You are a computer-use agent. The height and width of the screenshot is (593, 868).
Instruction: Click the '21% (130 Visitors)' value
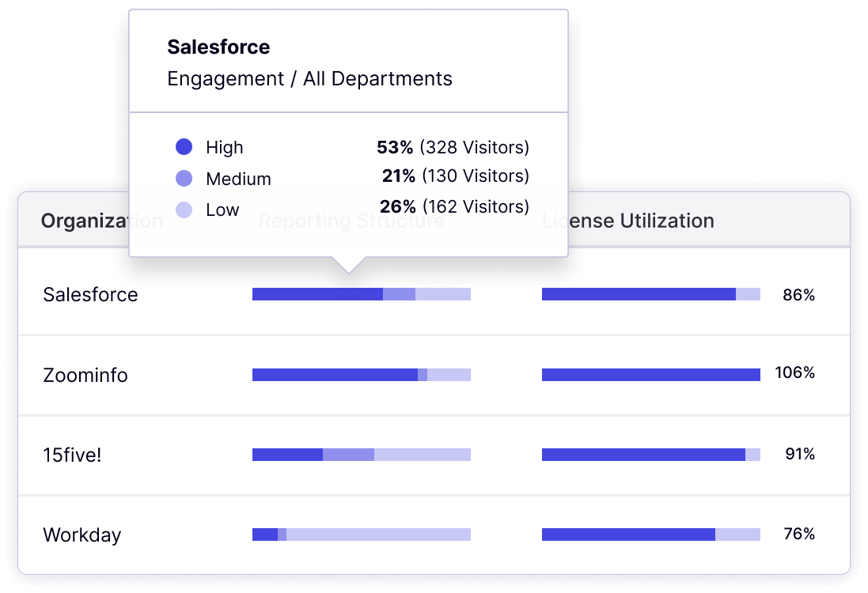tap(456, 176)
